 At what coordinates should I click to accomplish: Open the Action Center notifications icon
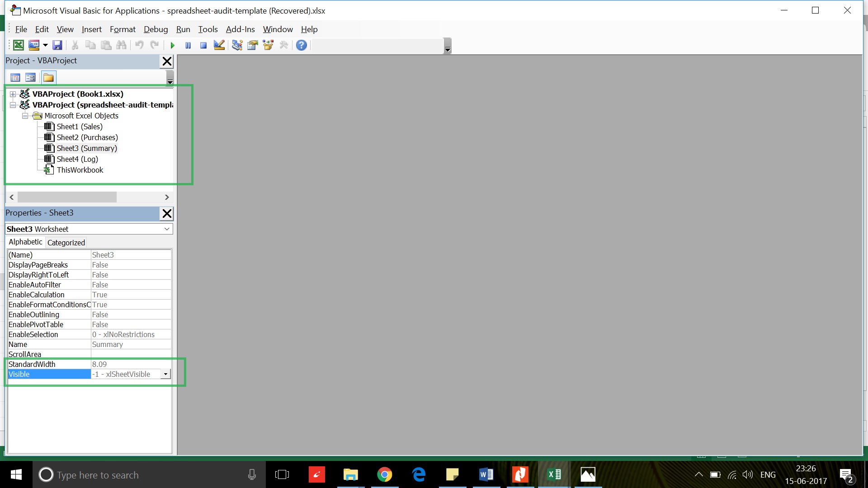846,475
